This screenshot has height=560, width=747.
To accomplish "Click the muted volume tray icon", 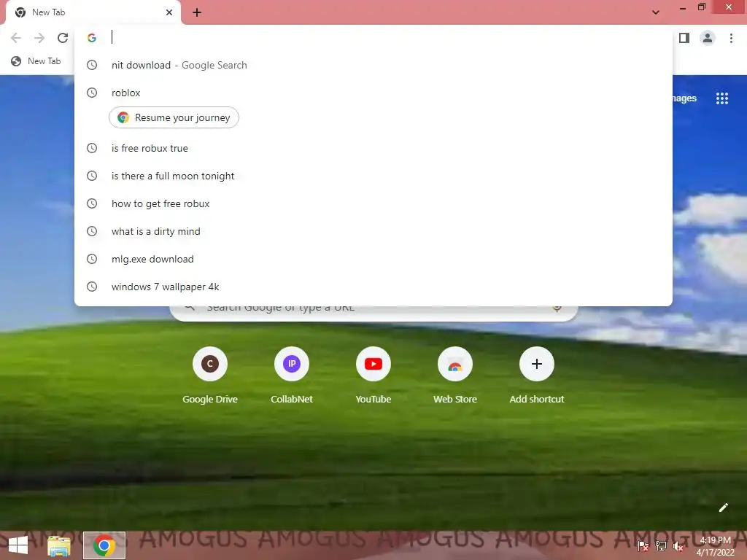I will pyautogui.click(x=678, y=546).
